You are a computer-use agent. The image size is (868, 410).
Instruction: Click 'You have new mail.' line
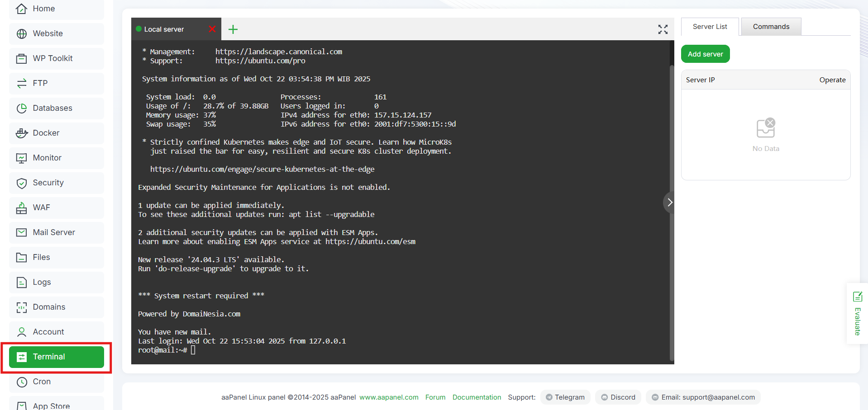point(175,332)
